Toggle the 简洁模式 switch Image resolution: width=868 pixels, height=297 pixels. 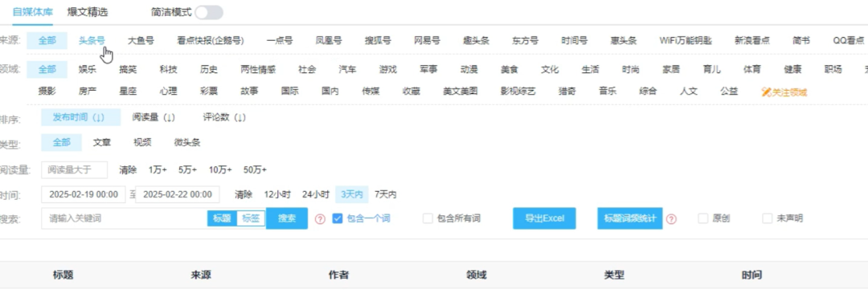tap(209, 12)
